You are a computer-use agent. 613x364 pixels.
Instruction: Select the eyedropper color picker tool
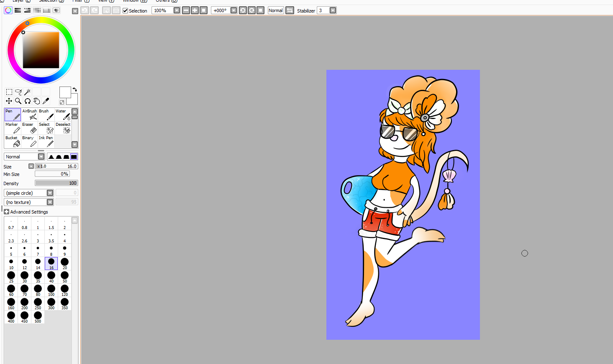pos(46,101)
